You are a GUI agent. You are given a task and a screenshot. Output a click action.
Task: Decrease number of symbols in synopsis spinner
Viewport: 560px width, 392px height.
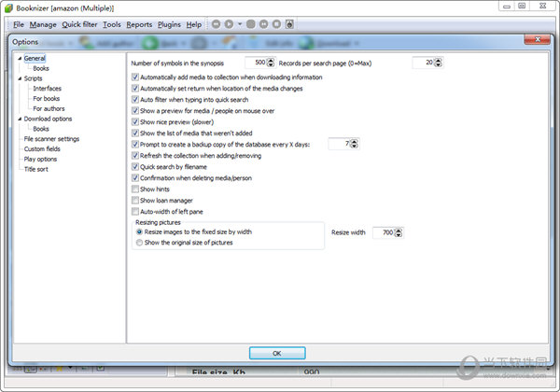tap(271, 65)
